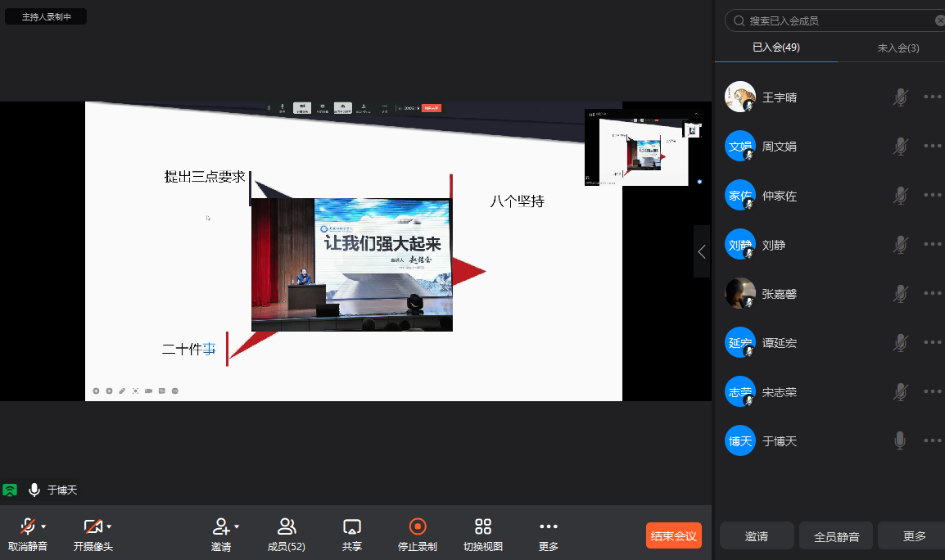Viewport: 945px width, 560px height.
Task: Toggle microphone for member 王宇晴
Action: click(x=900, y=97)
